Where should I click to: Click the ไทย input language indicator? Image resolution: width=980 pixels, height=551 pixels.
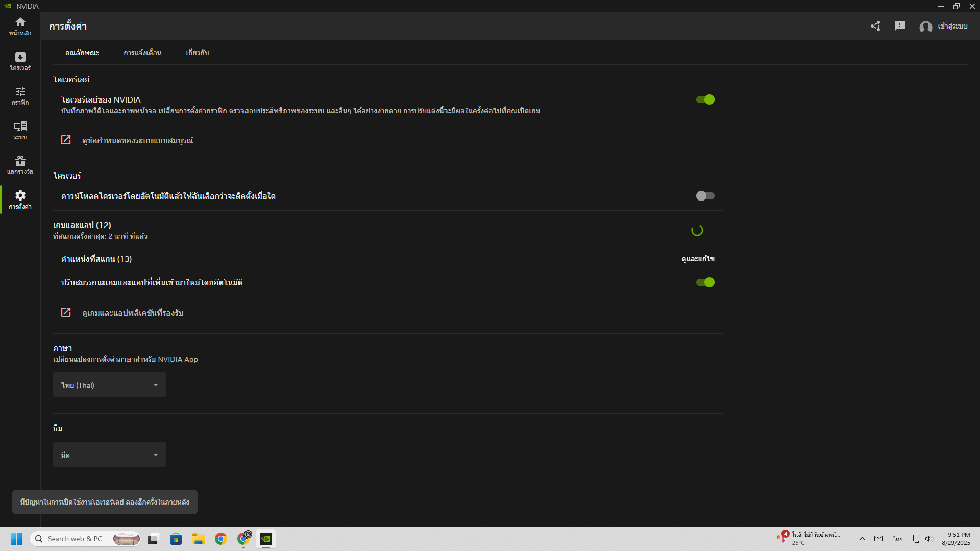click(898, 539)
